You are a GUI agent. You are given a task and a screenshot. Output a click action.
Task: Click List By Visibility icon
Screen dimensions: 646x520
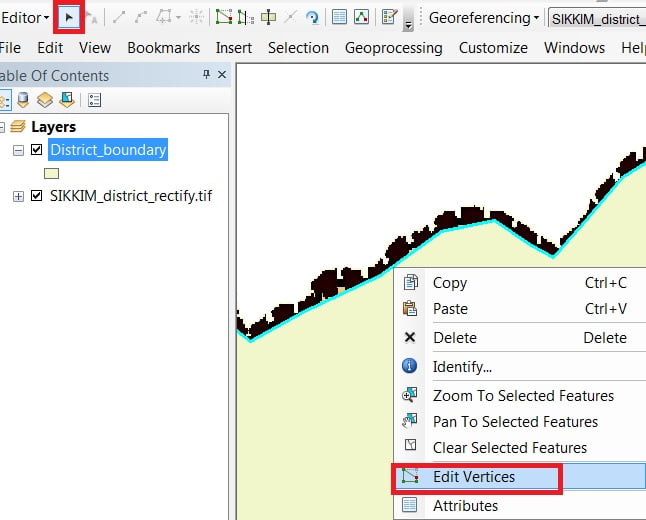pyautogui.click(x=45, y=99)
